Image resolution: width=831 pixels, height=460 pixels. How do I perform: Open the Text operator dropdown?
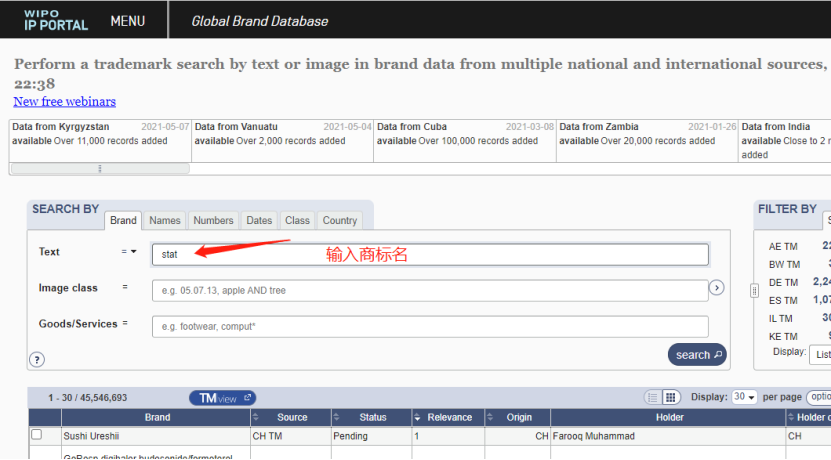point(129,252)
